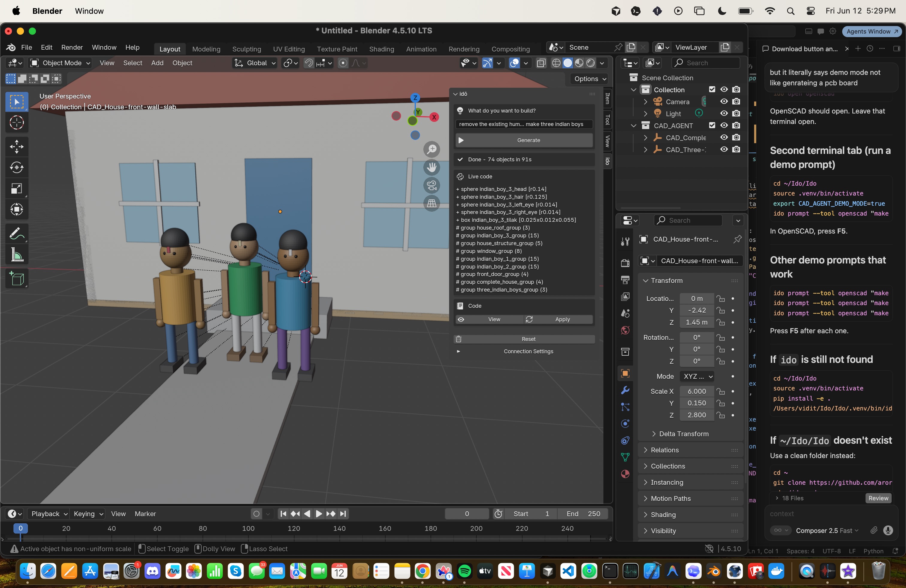This screenshot has height=588, width=906.
Task: Expand Connection Settings in idō panel
Action: pyautogui.click(x=524, y=351)
